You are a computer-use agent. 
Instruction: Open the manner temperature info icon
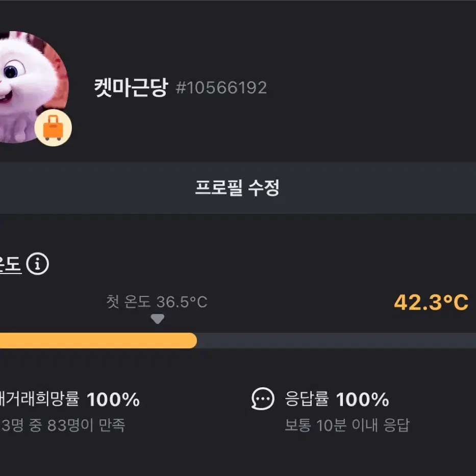click(x=37, y=264)
